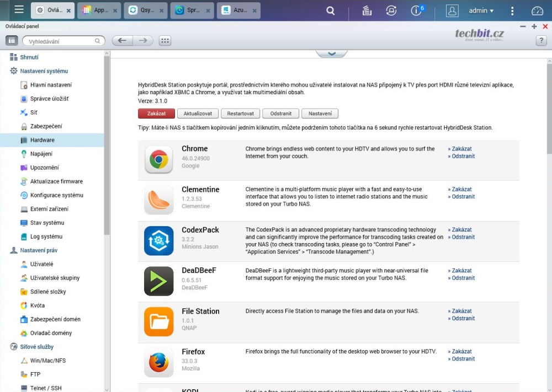Open the main hamburger menu
The image size is (552, 392).
(19, 10)
